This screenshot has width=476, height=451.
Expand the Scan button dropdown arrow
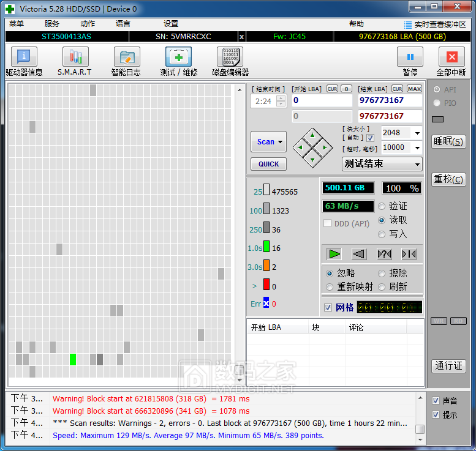coord(280,141)
